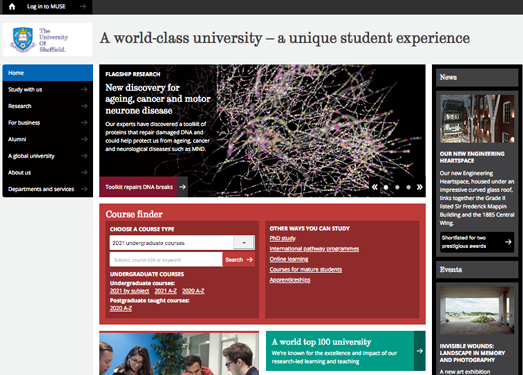Click the subject or keyword search field
This screenshot has height=375, width=523.
point(166,260)
